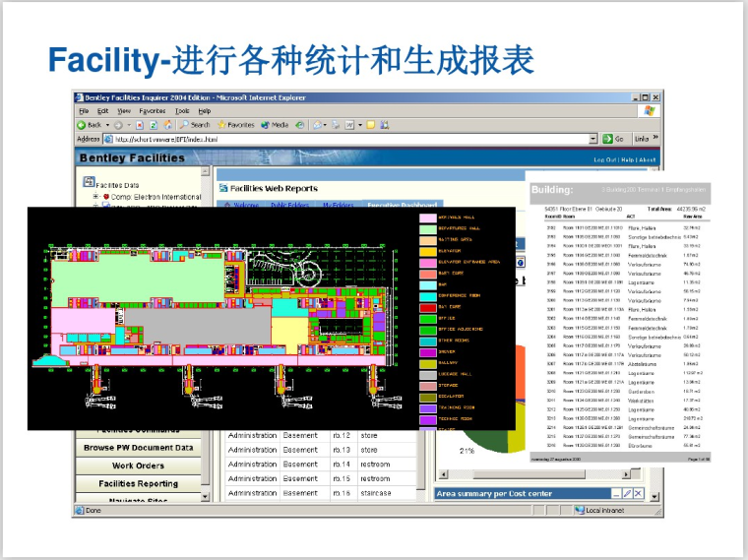The width and height of the screenshot is (748, 560).
Task: Click the Log Out link
Action: pyautogui.click(x=604, y=158)
